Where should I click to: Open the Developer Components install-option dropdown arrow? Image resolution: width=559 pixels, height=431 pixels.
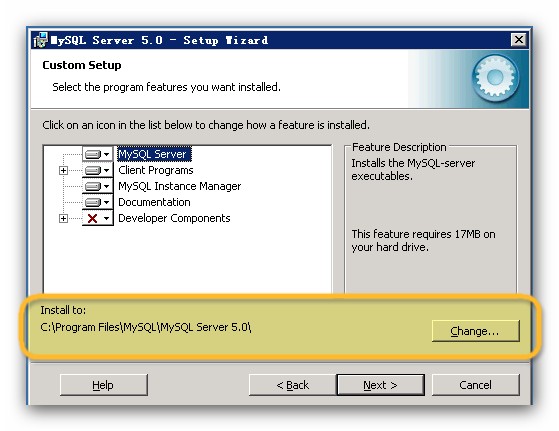point(107,219)
